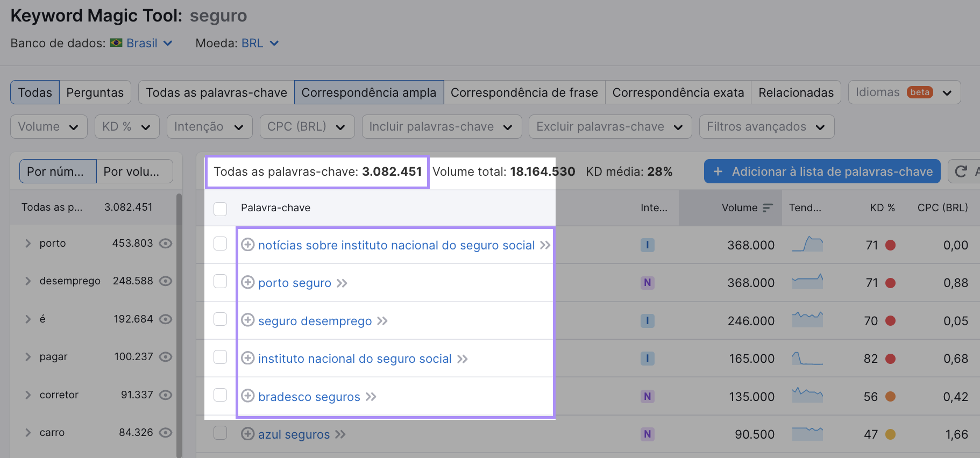The width and height of the screenshot is (980, 458).
Task: Click the red KD dot for porto seguro
Action: (891, 283)
